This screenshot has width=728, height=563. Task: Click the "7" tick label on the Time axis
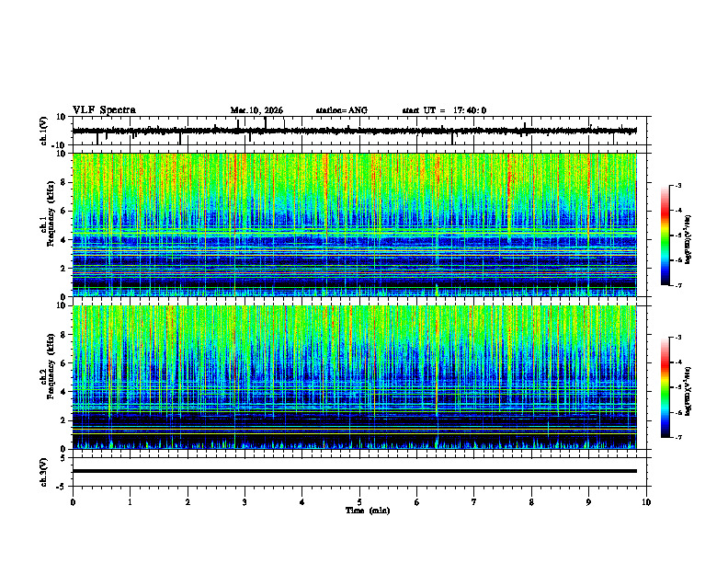click(474, 502)
